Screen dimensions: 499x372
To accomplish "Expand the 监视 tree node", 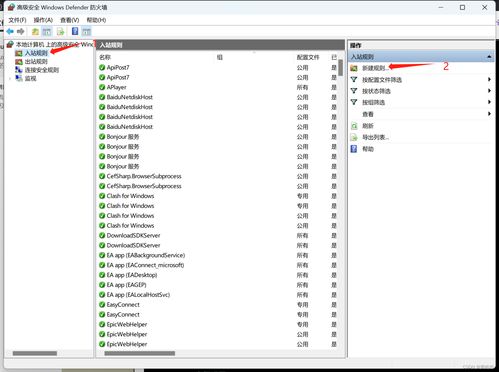I will [x=10, y=79].
